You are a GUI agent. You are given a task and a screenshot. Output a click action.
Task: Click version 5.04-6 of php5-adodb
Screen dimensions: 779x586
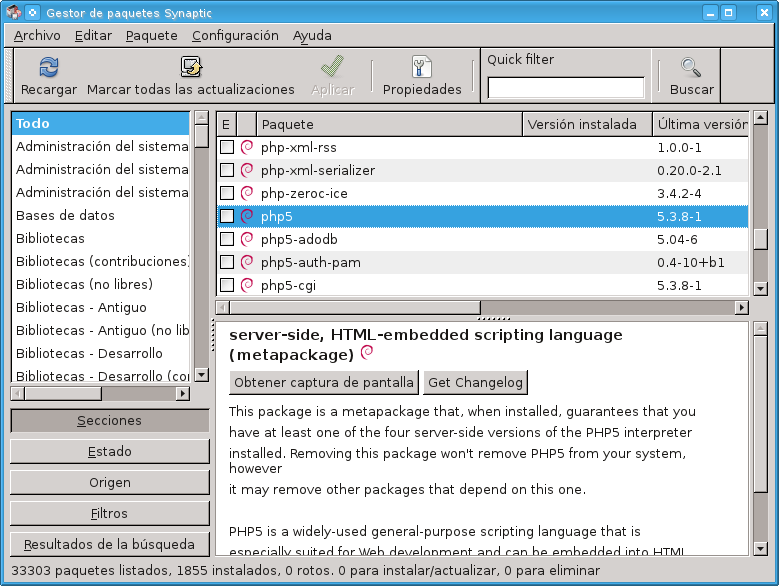[x=677, y=239]
